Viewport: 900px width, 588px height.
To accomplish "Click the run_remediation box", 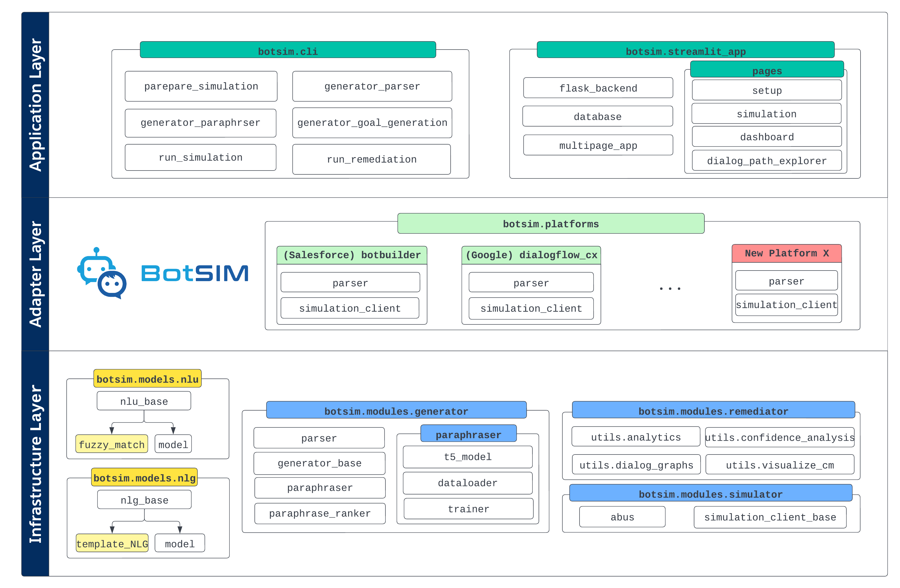I will 371,159.
